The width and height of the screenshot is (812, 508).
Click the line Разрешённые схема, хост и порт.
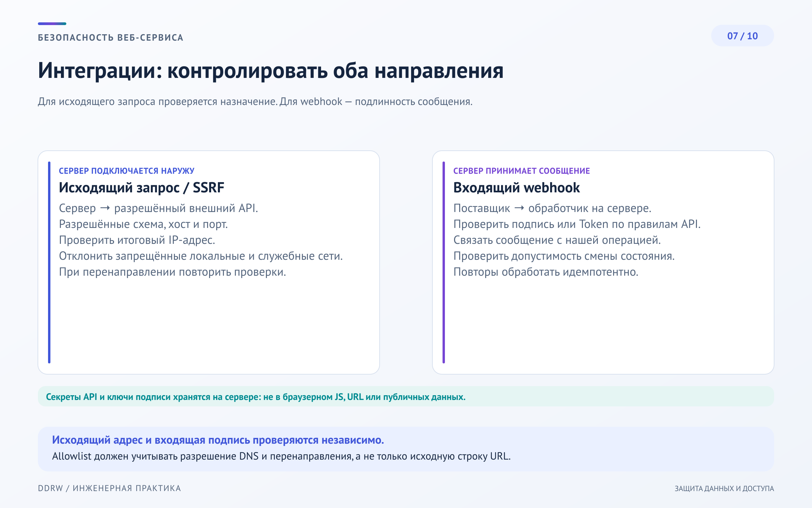(143, 224)
